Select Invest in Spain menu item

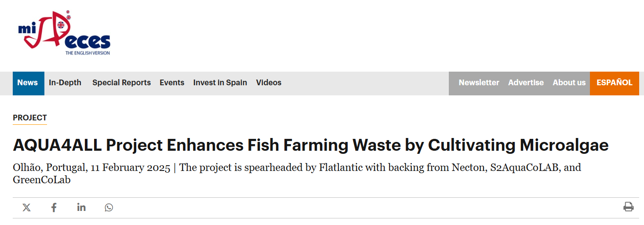point(220,83)
